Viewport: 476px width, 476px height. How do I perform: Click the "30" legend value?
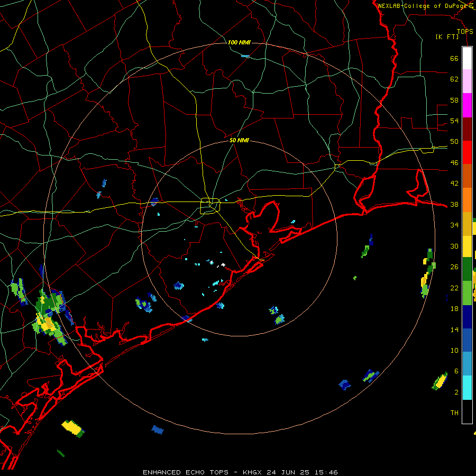click(x=454, y=246)
